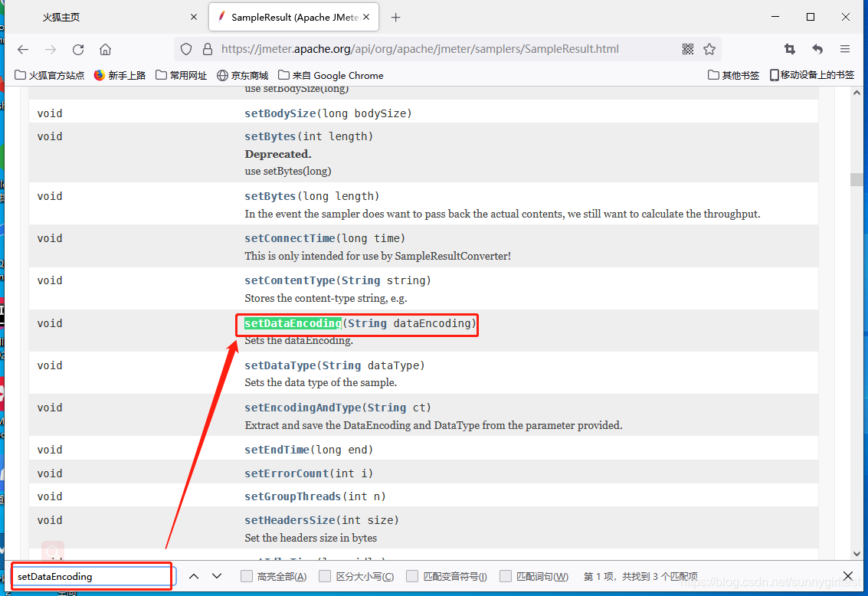Open a new browser tab
This screenshot has width=868, height=596.
click(395, 17)
